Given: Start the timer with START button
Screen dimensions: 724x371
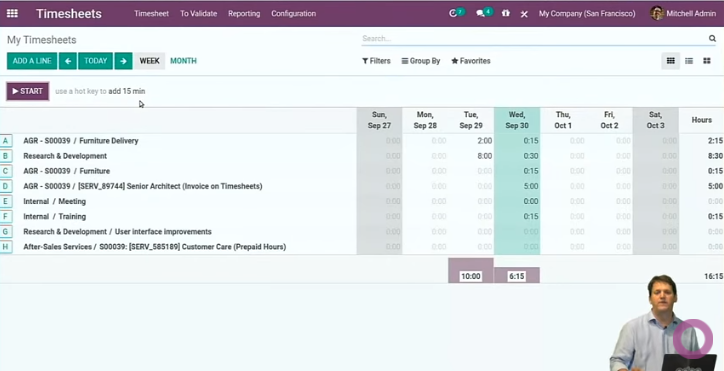Looking at the screenshot, I should click(28, 91).
